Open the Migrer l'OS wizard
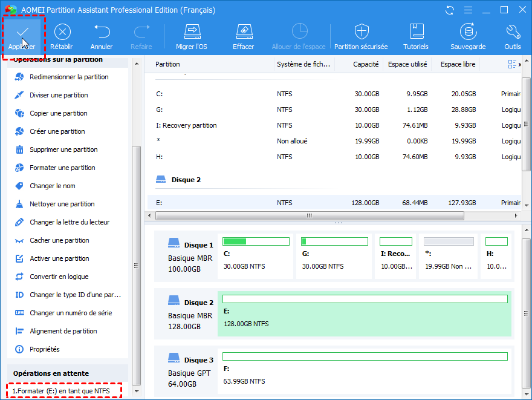Screen dimensions: 532x400 click(192, 36)
